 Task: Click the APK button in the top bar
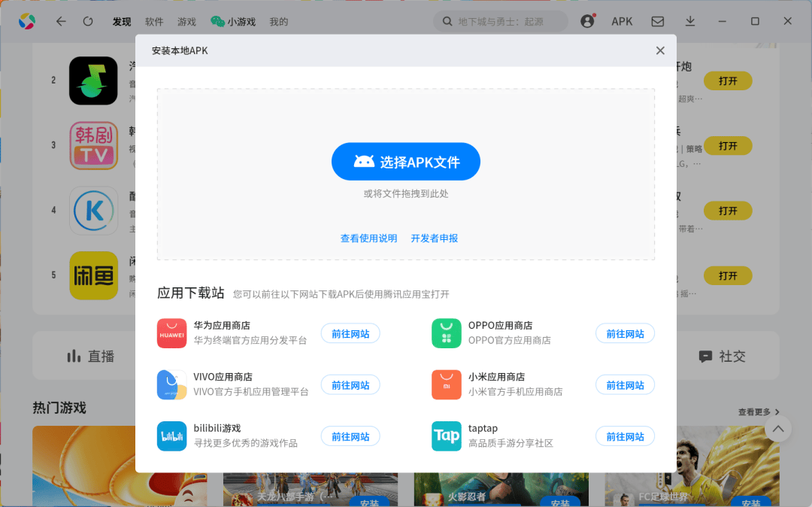622,21
